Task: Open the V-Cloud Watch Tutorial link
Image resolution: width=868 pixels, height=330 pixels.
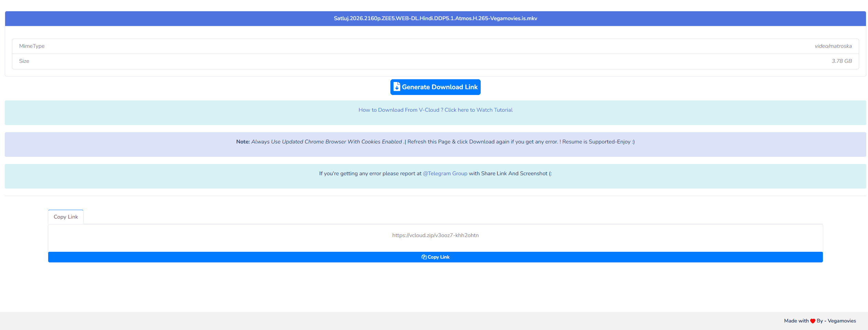Action: click(435, 110)
